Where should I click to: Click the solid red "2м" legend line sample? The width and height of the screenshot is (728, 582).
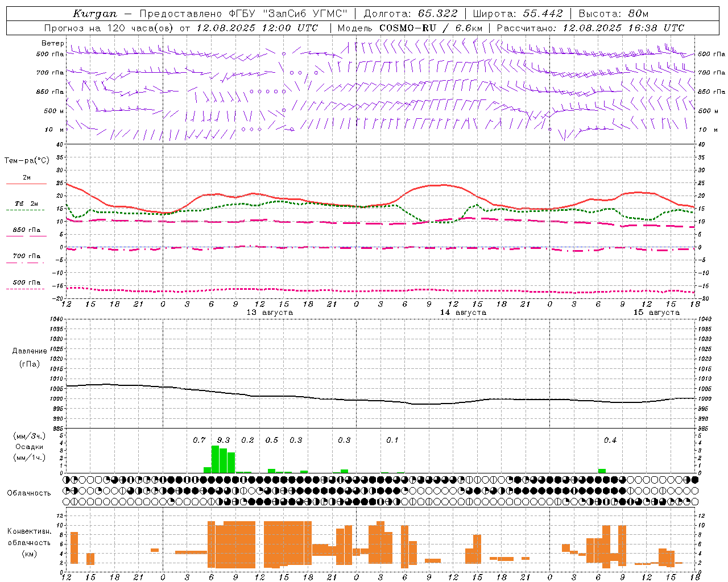tap(26, 184)
